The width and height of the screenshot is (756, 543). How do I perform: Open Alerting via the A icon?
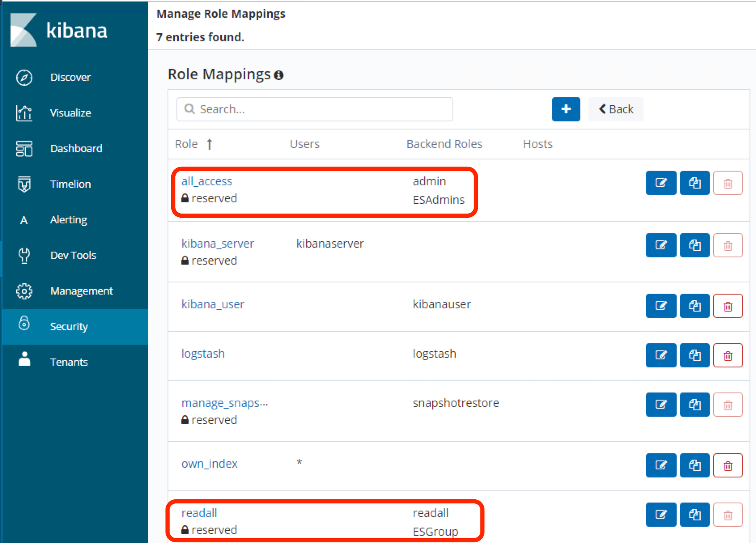pos(24,220)
